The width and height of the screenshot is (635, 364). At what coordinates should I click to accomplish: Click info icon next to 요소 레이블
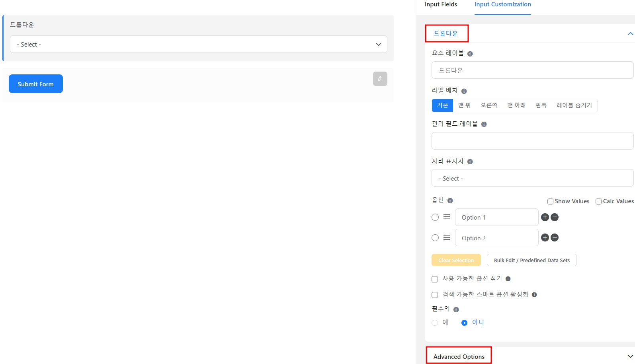coord(470,54)
